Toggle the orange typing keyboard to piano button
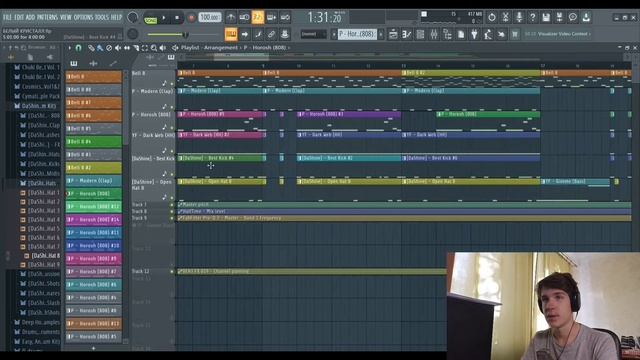The width and height of the screenshot is (640, 360). pos(231,34)
